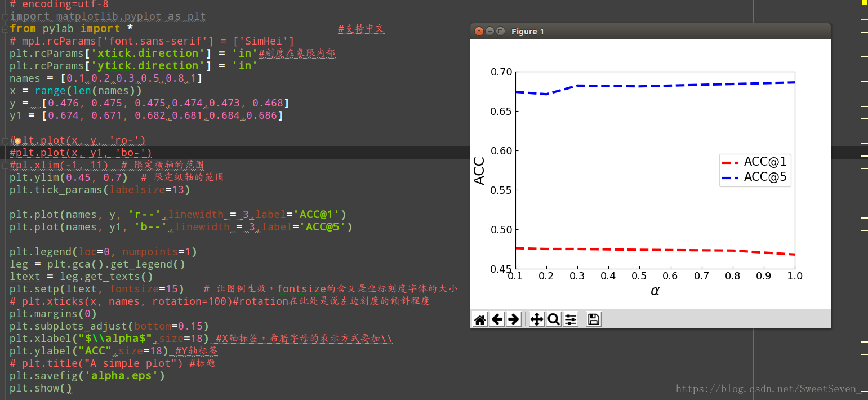This screenshot has height=400, width=868.
Task: Select the Zoom to rectangle magnifier tool
Action: point(554,319)
